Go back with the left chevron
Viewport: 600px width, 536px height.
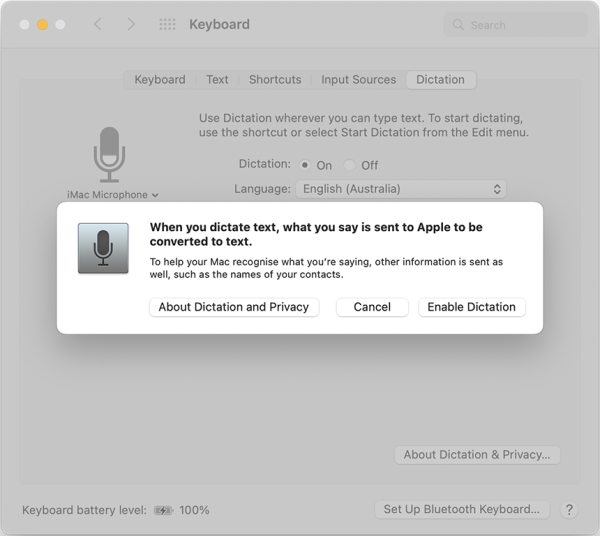pos(98,24)
